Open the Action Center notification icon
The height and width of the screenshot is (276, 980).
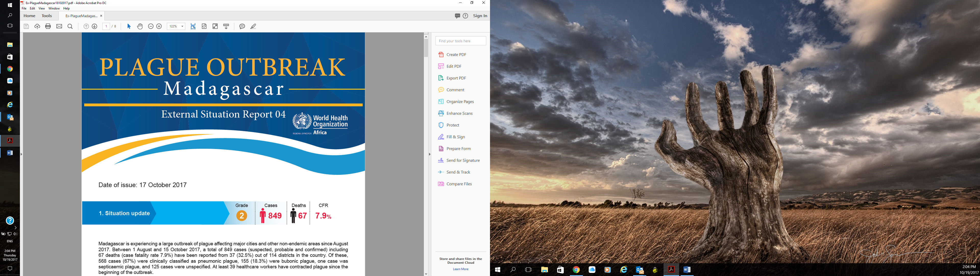(10, 269)
